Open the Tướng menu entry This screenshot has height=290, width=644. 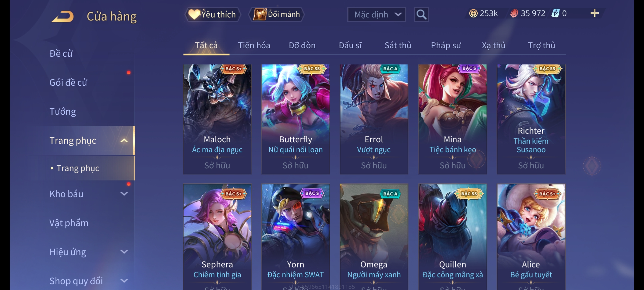(x=63, y=111)
